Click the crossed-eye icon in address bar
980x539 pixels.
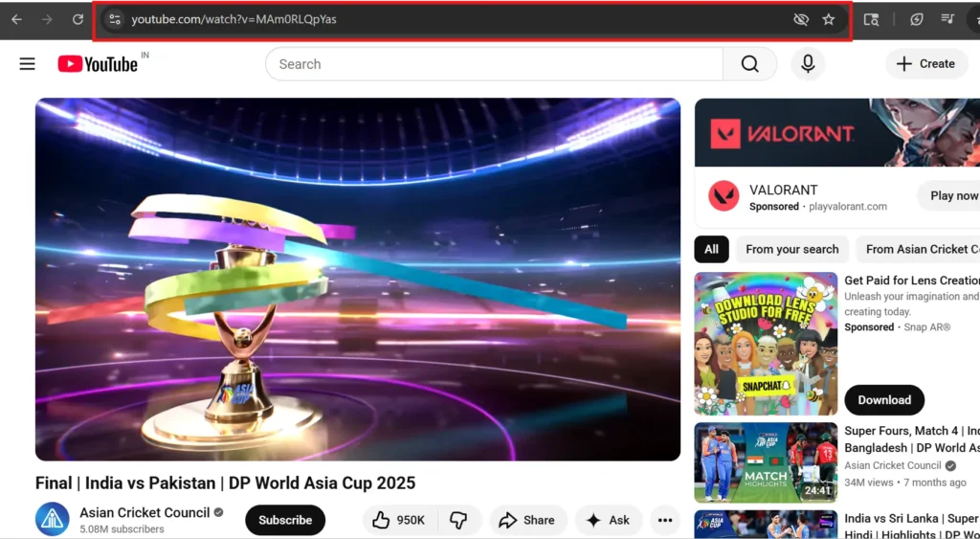tap(801, 19)
